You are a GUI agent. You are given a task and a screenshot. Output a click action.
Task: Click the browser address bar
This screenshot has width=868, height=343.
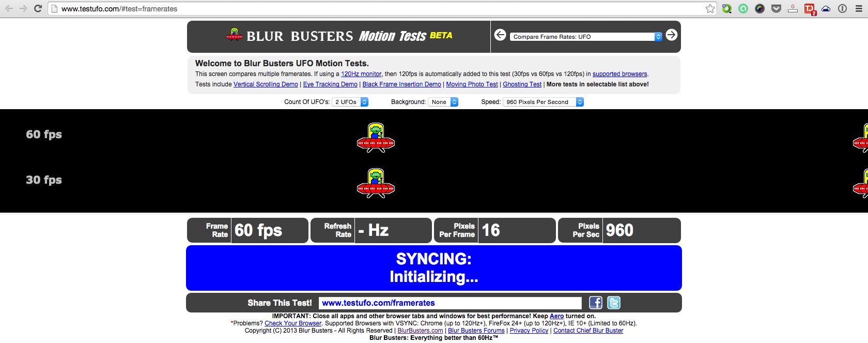362,9
